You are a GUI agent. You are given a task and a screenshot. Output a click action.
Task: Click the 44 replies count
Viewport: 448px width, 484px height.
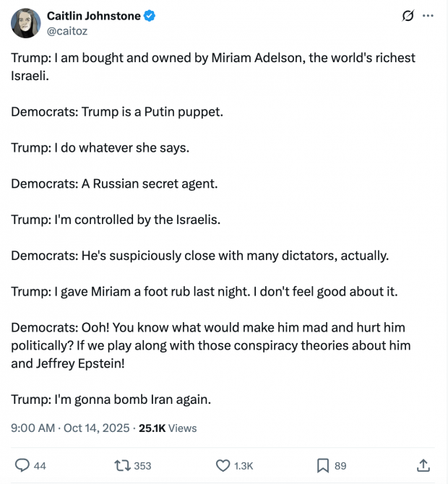pyautogui.click(x=40, y=466)
